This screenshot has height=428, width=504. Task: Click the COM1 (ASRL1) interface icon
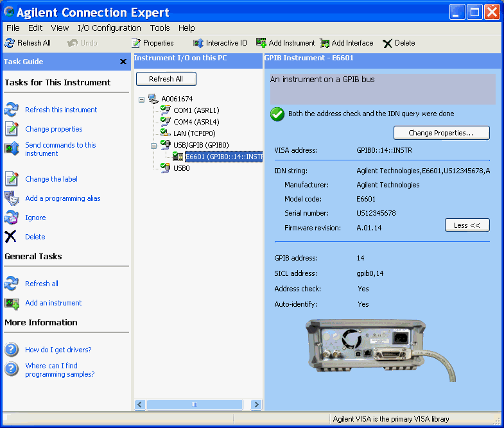coord(165,110)
